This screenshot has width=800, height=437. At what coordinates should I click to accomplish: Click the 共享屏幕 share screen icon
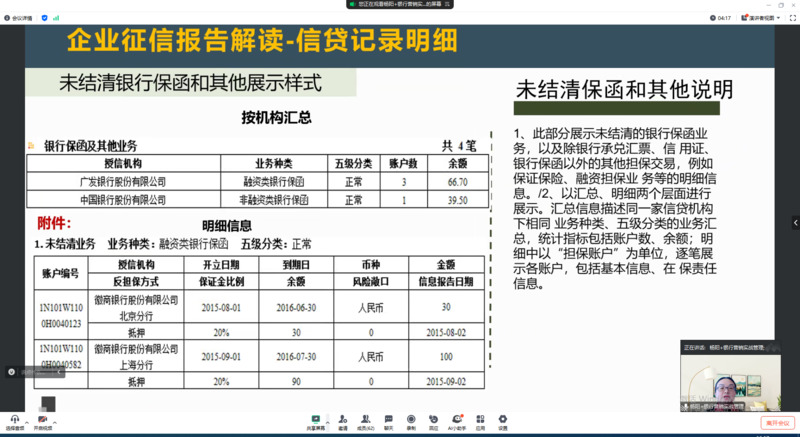315,419
